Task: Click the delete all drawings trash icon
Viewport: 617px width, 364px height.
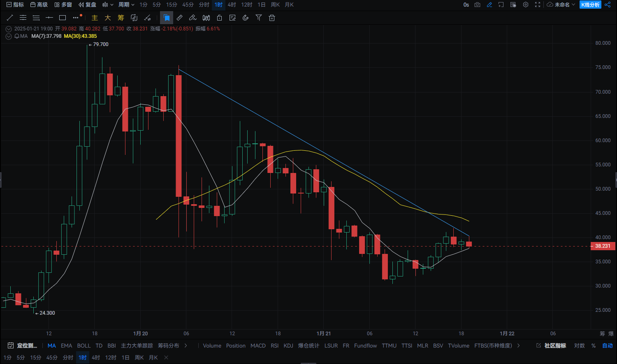Action: [272, 18]
